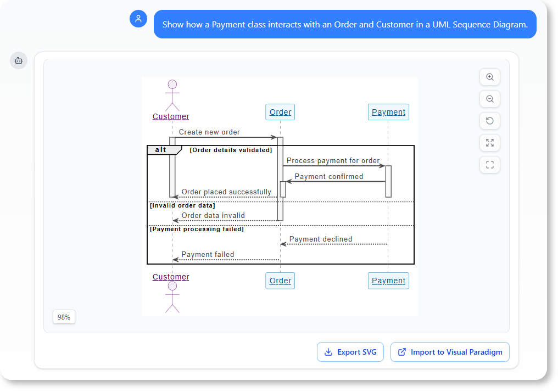Click the download icon beside Export SVG

[x=328, y=352]
